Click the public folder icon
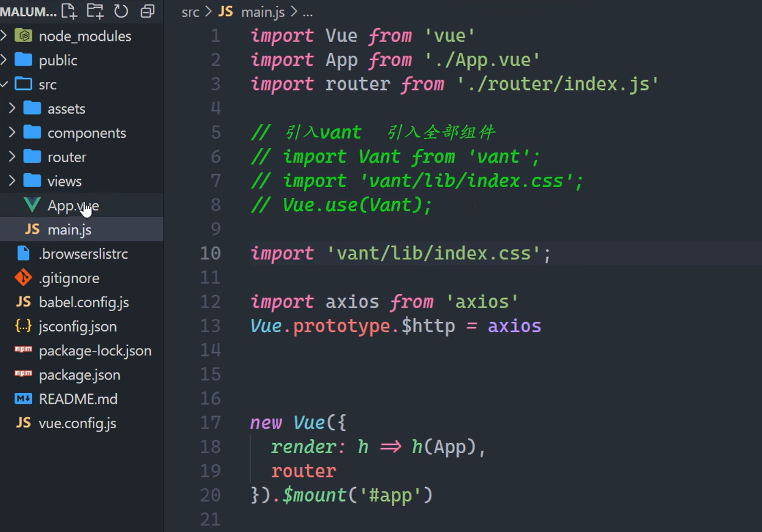The height and width of the screenshot is (532, 762). pyautogui.click(x=23, y=60)
